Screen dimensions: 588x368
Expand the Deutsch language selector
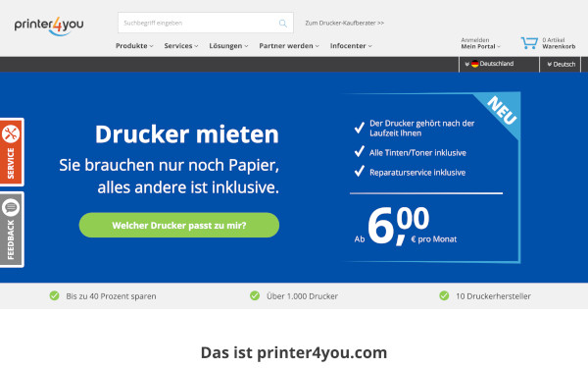click(561, 64)
